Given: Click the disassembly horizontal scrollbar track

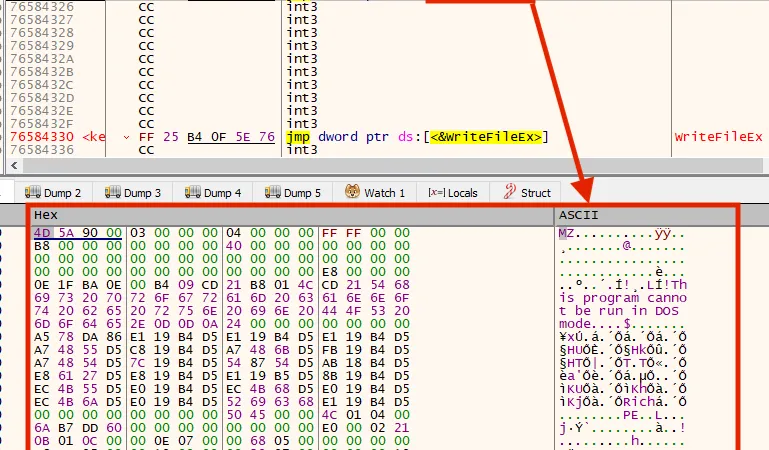Looking at the screenshot, I should click(392, 166).
